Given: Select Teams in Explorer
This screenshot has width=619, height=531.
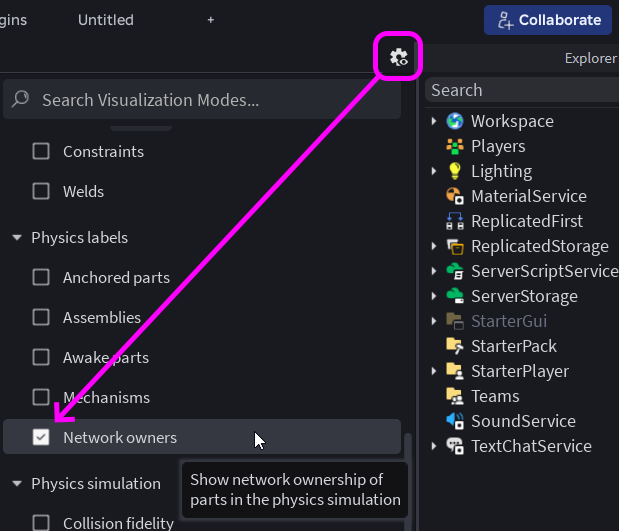Looking at the screenshot, I should point(522,396).
